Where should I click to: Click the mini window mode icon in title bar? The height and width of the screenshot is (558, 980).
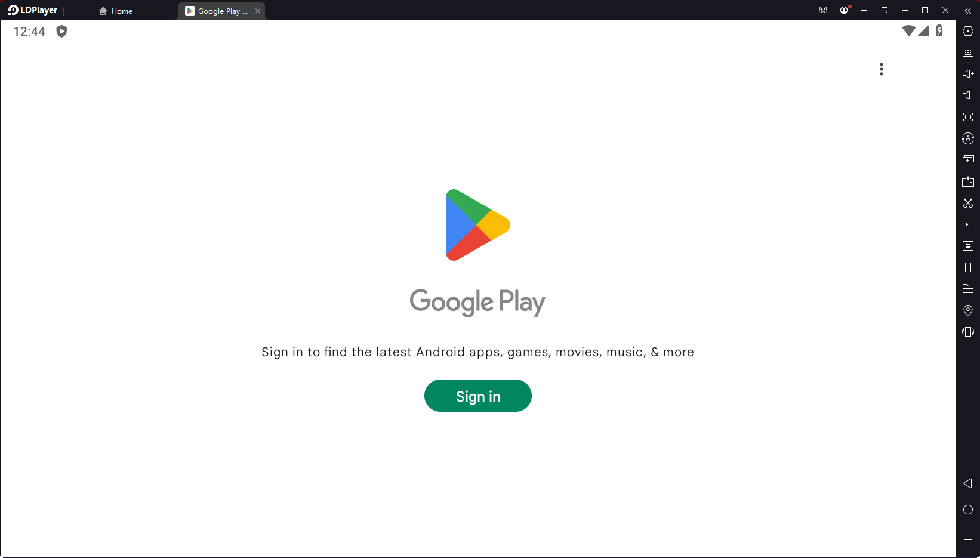885,11
